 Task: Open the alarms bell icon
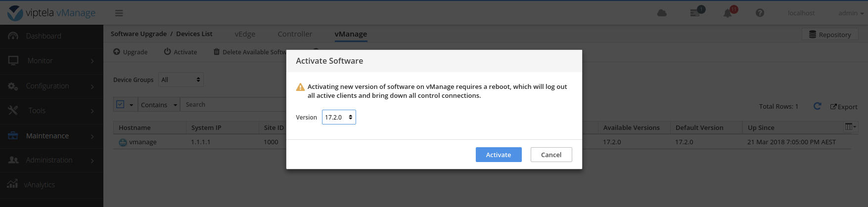tap(728, 13)
